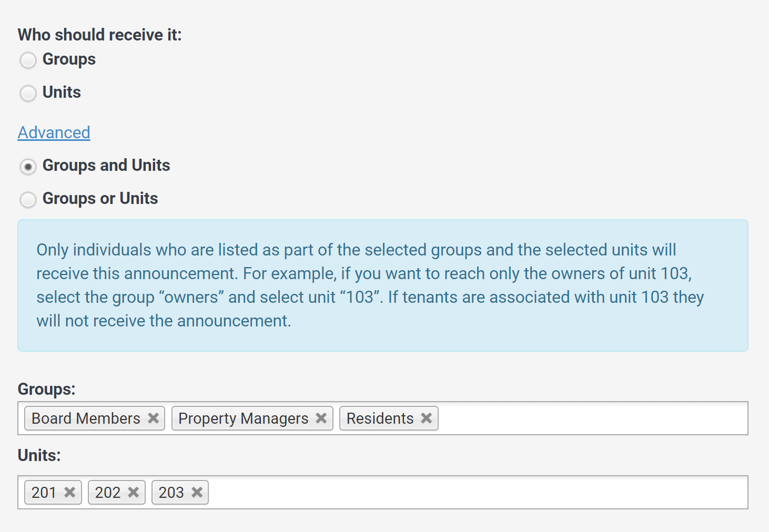The width and height of the screenshot is (769, 532).
Task: Click the blue informational message box
Action: (x=383, y=285)
